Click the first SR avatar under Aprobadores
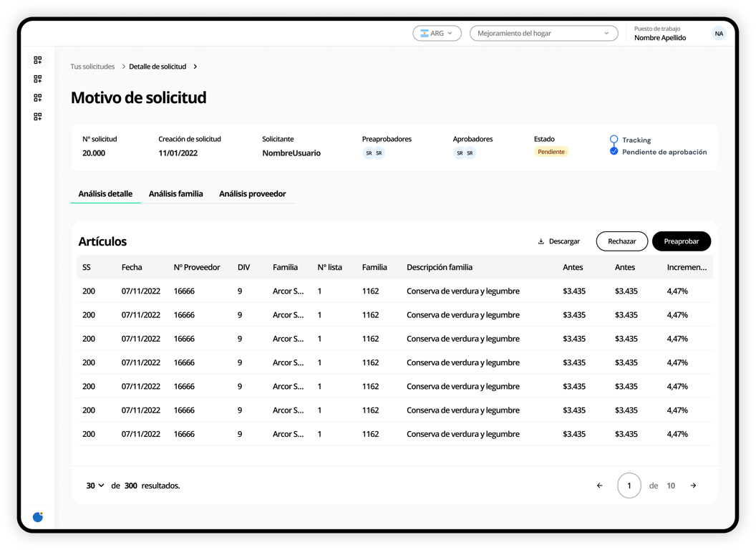Viewport: 756px width, 550px height. 460,153
